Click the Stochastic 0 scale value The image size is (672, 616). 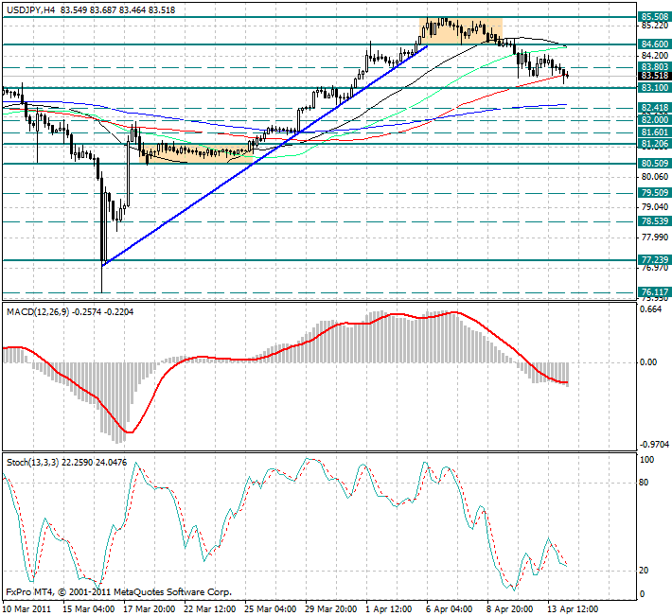click(x=642, y=594)
